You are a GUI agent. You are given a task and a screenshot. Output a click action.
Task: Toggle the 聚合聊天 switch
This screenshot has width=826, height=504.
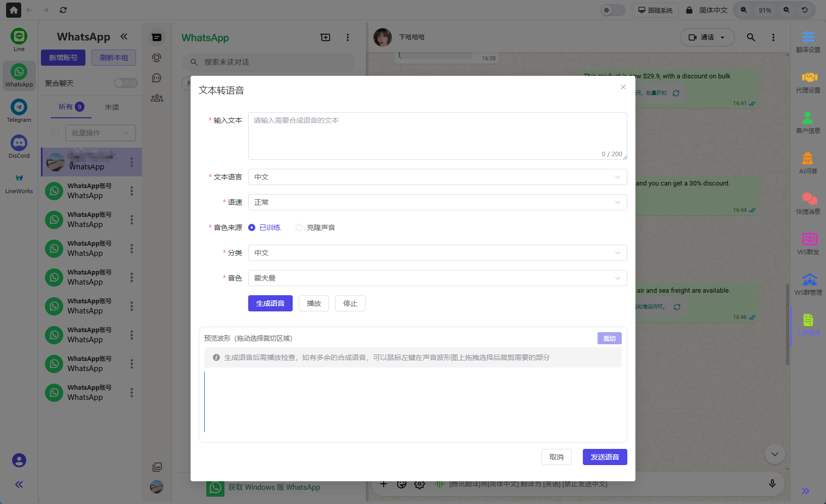point(125,82)
